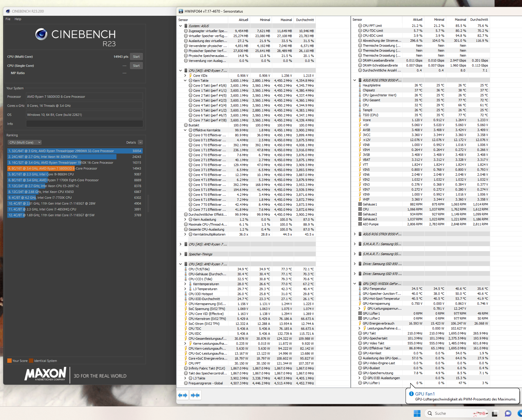
Task: Click the Cinebench window title bar icon
Action: (x=8, y=11)
